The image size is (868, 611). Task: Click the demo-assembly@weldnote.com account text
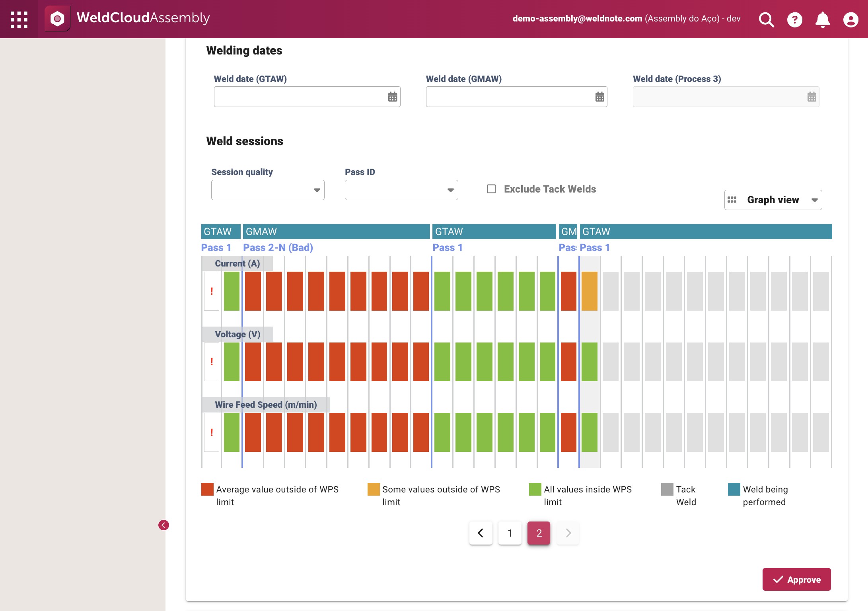tap(577, 19)
